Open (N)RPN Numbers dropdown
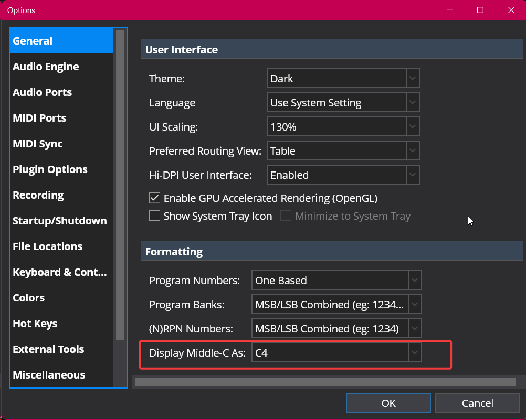 point(336,328)
